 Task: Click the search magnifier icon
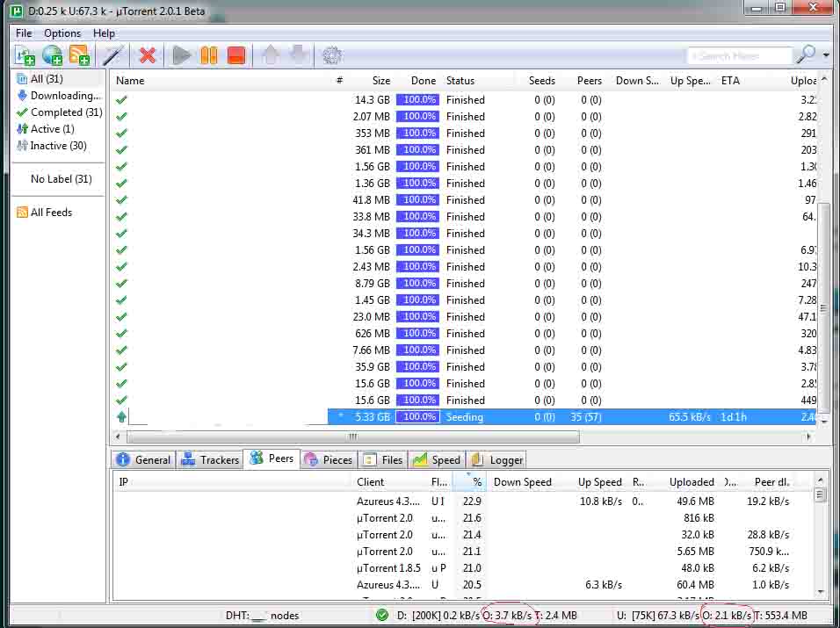click(805, 54)
